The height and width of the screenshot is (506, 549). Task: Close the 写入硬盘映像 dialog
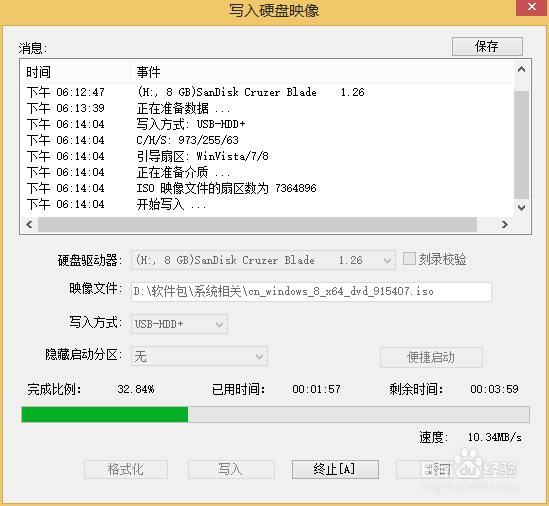(x=532, y=7)
